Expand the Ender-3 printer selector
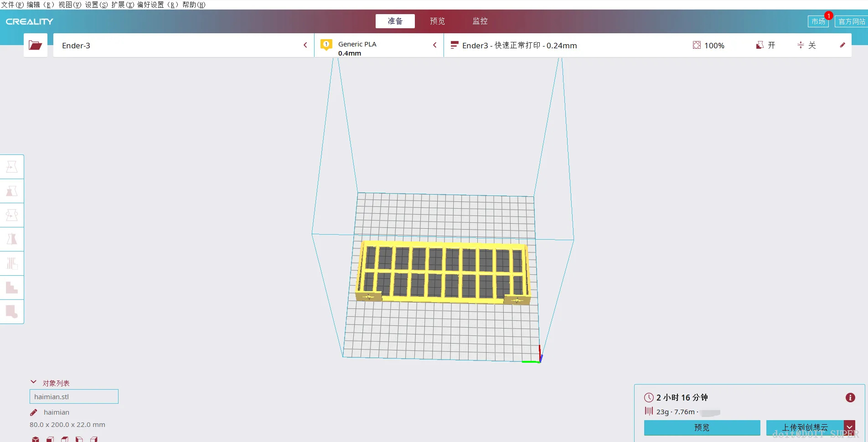This screenshot has width=868, height=442. [x=184, y=45]
